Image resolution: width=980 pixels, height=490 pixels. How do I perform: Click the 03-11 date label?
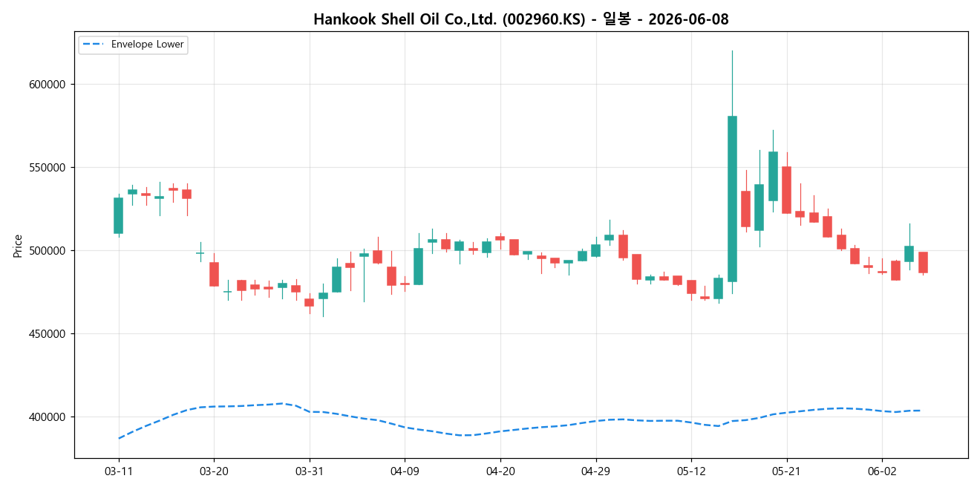(119, 471)
